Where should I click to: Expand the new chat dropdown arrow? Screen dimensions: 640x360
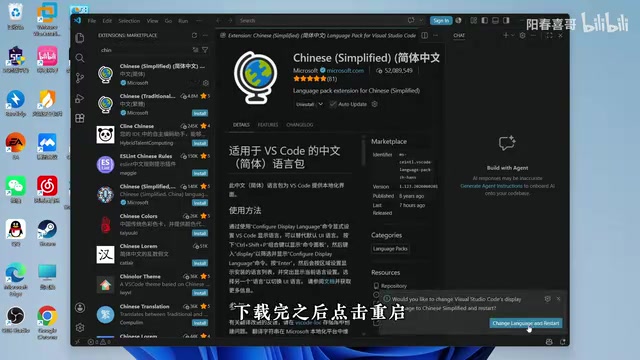click(513, 36)
